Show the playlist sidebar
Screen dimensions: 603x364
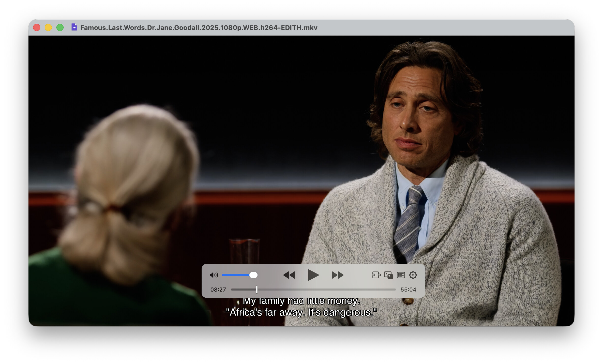[401, 275]
